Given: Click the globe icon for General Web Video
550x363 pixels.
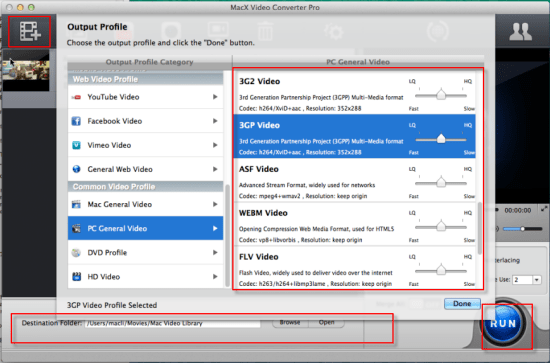Looking at the screenshot, I should (x=76, y=169).
